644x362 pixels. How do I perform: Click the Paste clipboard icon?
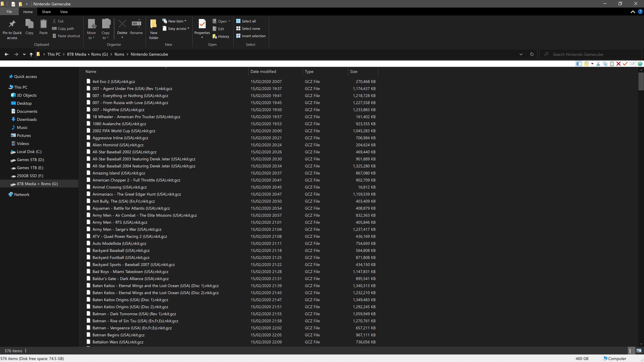coord(43,24)
